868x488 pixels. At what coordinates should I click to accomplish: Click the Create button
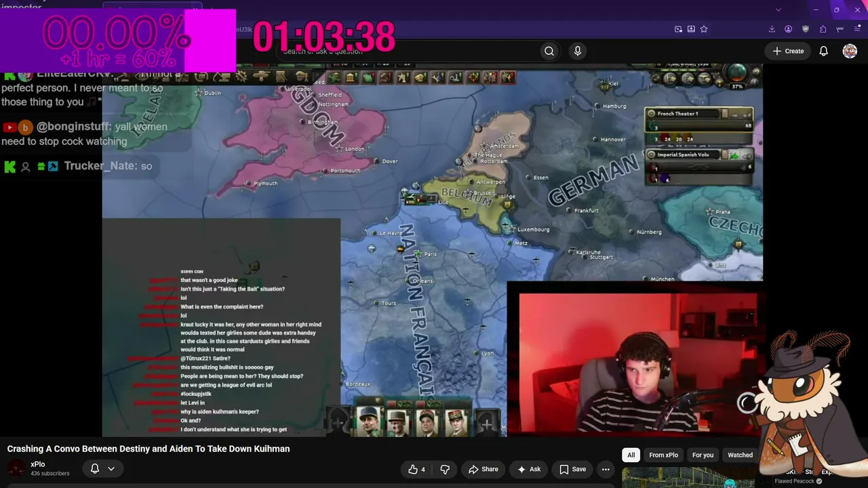point(788,51)
